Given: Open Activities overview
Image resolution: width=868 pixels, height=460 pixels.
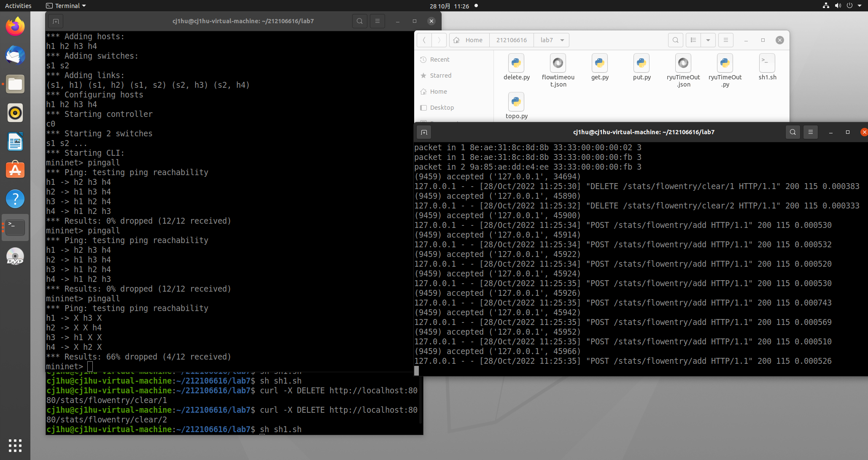Looking at the screenshot, I should [18, 6].
